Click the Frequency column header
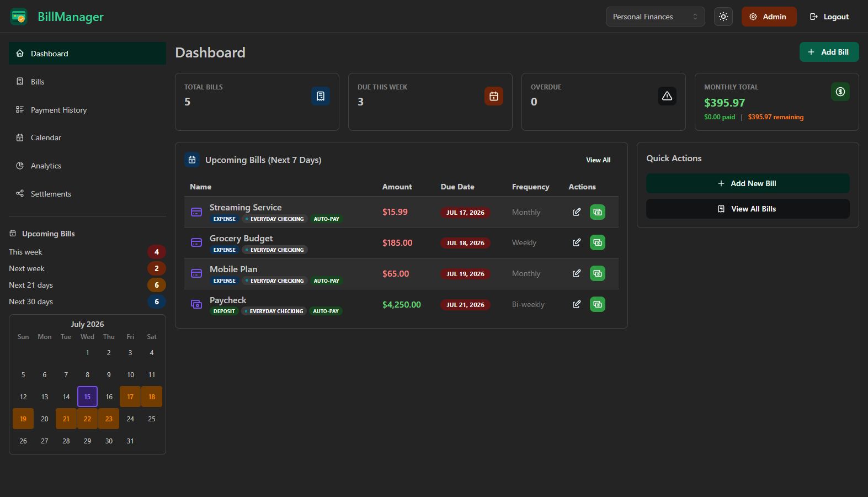This screenshot has height=497, width=868. [530, 187]
